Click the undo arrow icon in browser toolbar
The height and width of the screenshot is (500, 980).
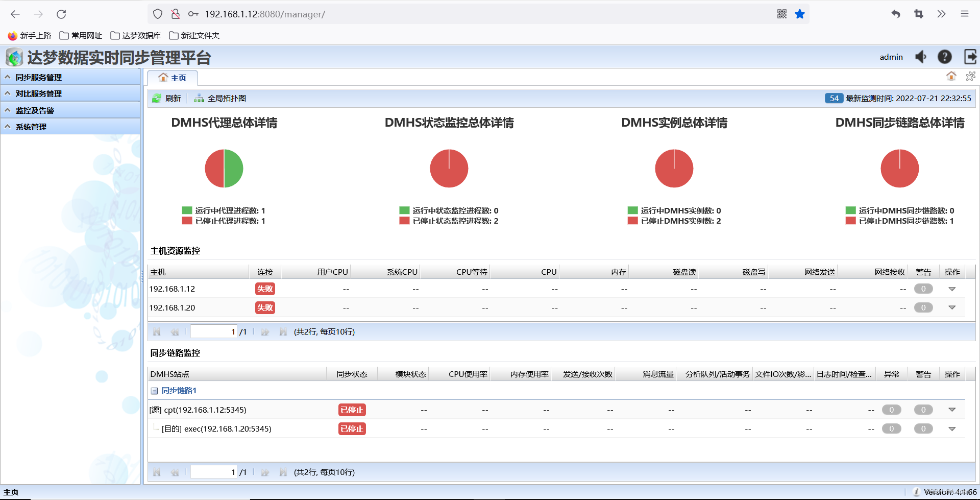pos(896,14)
